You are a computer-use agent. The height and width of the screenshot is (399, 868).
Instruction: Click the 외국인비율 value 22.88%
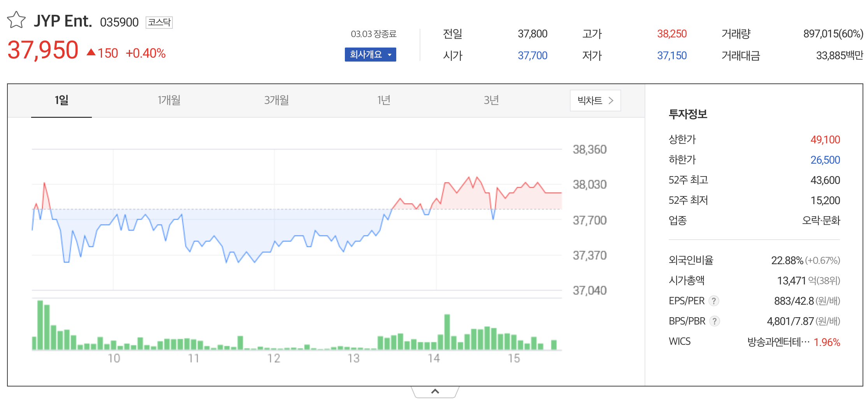pos(787,260)
